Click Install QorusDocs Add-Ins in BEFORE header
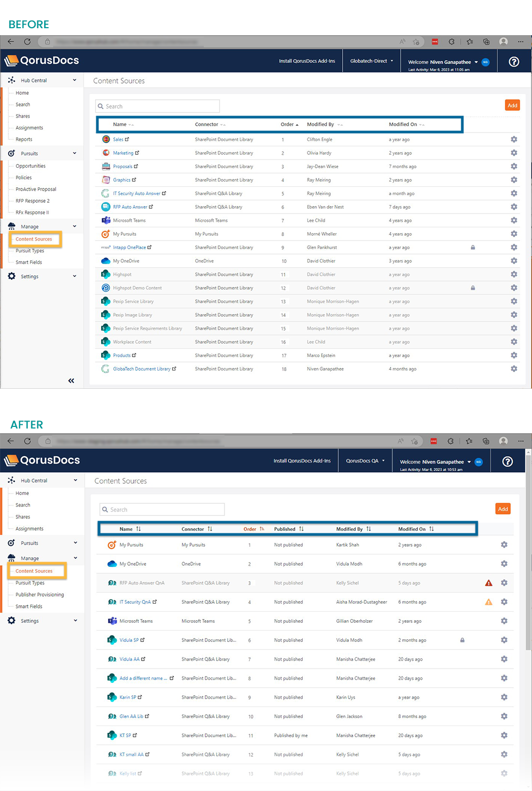Screen dimensions: 532x791 point(307,61)
